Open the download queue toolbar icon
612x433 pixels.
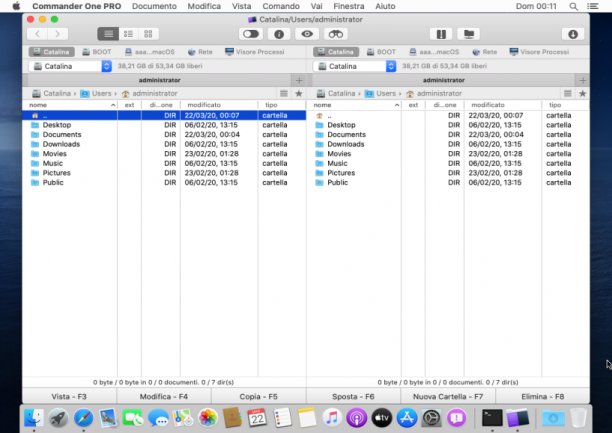573,34
